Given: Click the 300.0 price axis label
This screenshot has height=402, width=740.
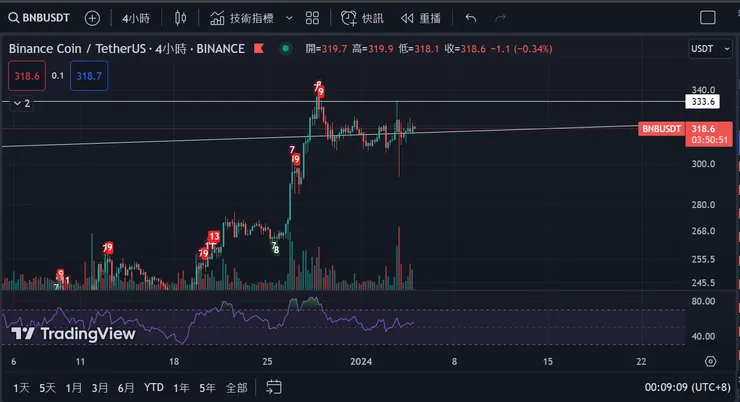Looking at the screenshot, I should (703, 164).
